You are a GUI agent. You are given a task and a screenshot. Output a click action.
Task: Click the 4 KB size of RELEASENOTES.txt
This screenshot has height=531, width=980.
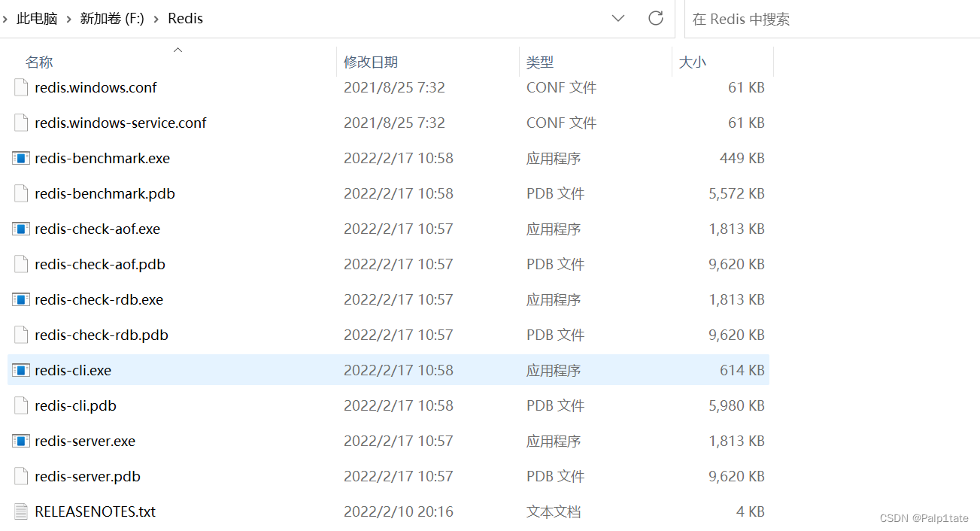pyautogui.click(x=751, y=511)
